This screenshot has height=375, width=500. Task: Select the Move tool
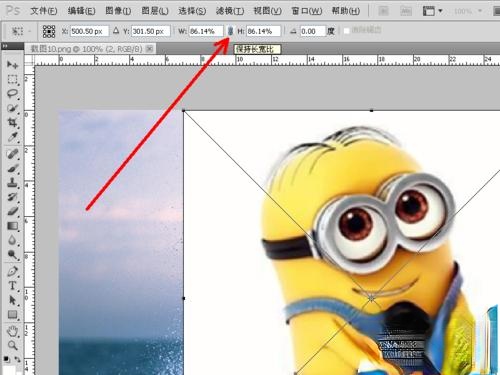(x=12, y=64)
